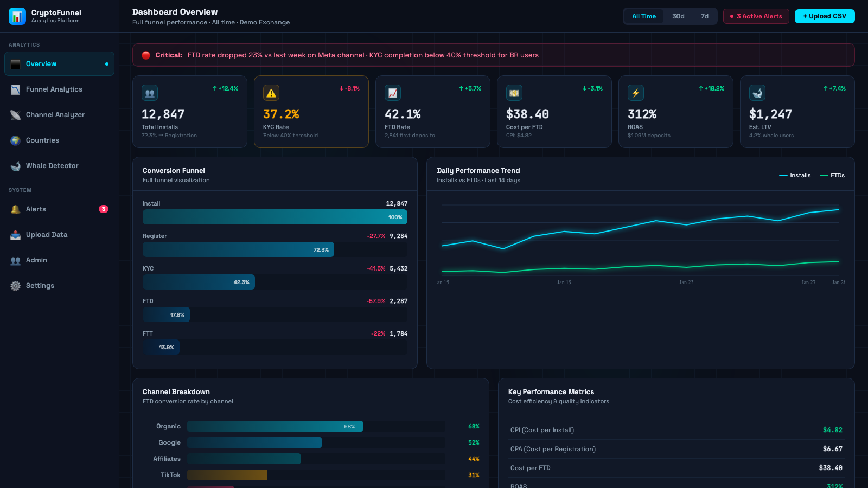Toggle the Installs legend in trend chart
The width and height of the screenshot is (868, 488).
[795, 175]
